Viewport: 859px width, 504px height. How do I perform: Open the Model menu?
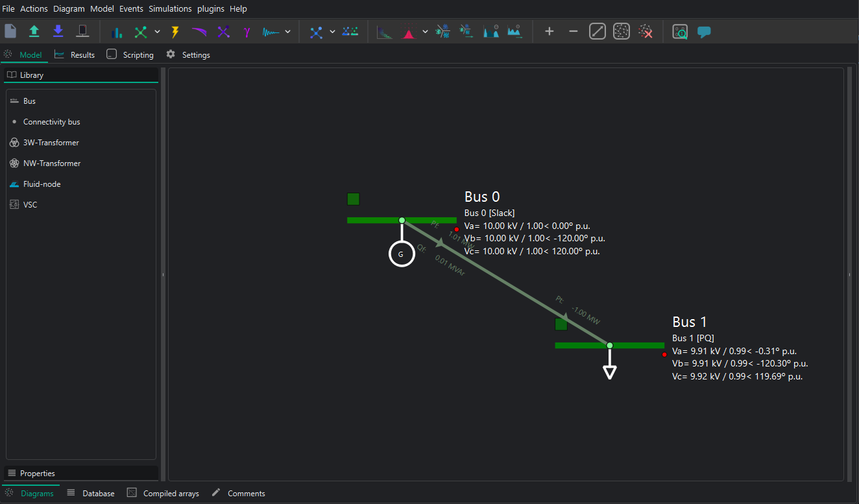[x=102, y=8]
